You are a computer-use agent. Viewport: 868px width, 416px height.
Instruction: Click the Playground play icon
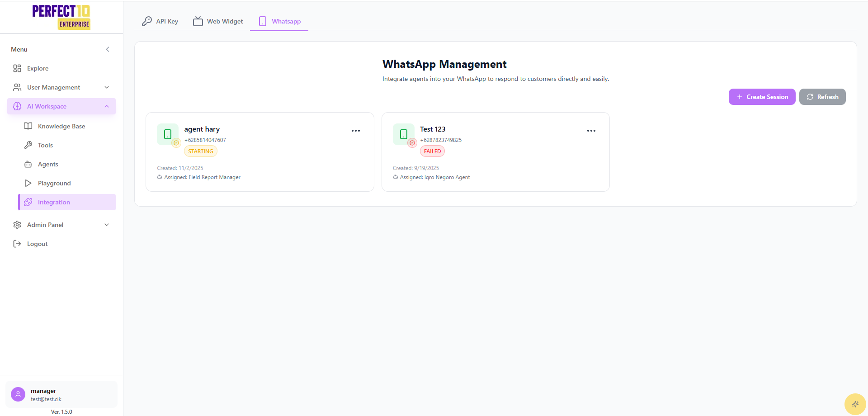click(x=28, y=183)
